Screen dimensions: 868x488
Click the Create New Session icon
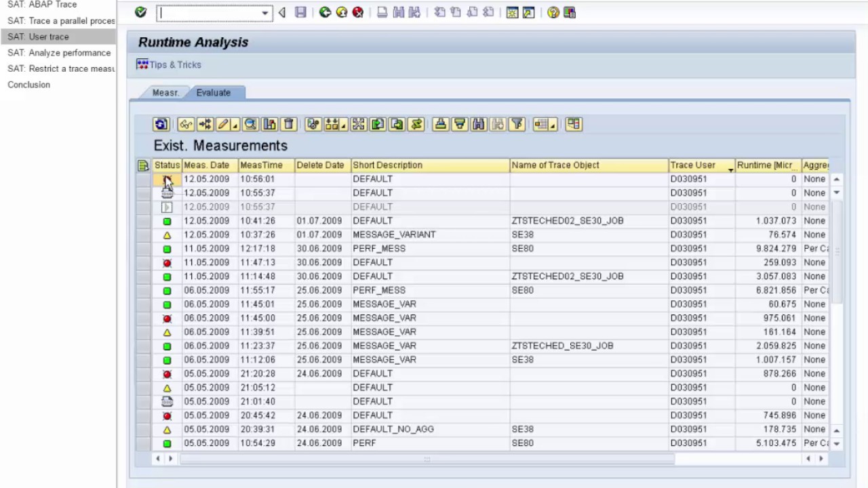click(512, 12)
